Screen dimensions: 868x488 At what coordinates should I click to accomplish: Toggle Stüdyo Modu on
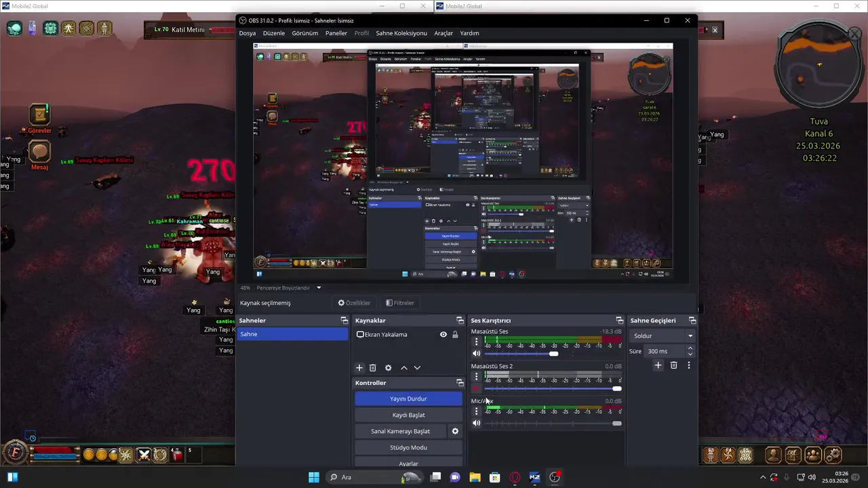click(x=408, y=447)
